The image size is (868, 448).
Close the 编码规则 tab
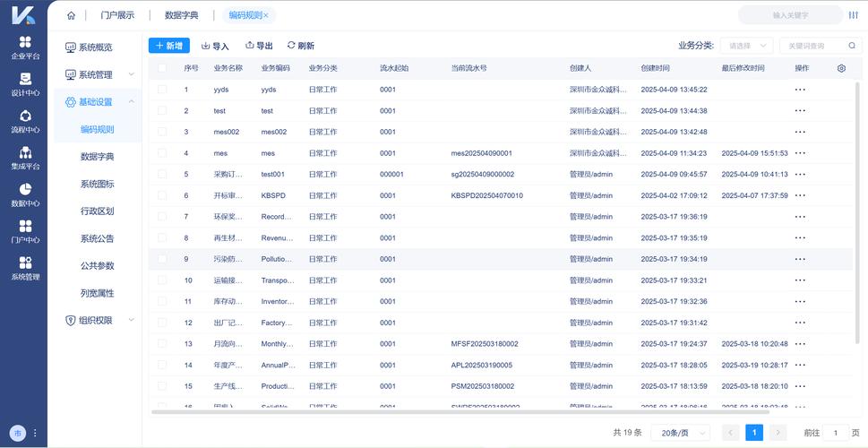pos(266,15)
